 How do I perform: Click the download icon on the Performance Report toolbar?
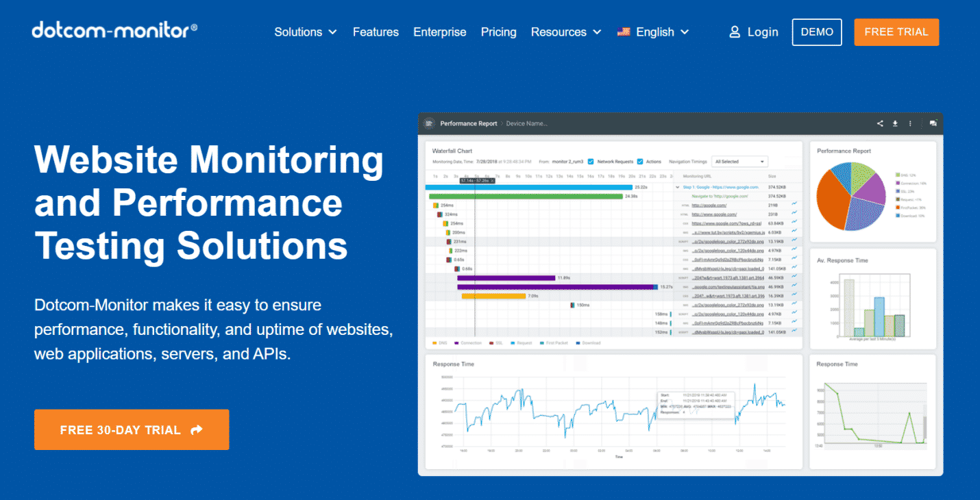click(x=895, y=123)
